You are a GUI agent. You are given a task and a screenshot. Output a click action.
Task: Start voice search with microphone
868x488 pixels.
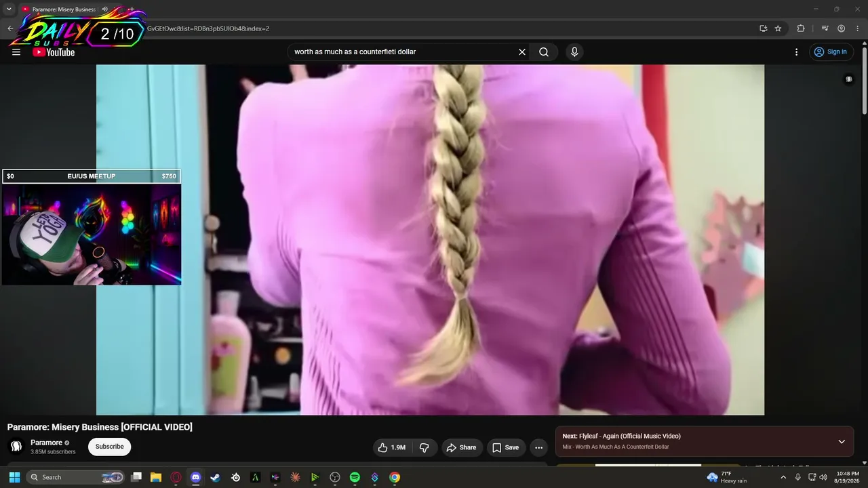click(574, 52)
